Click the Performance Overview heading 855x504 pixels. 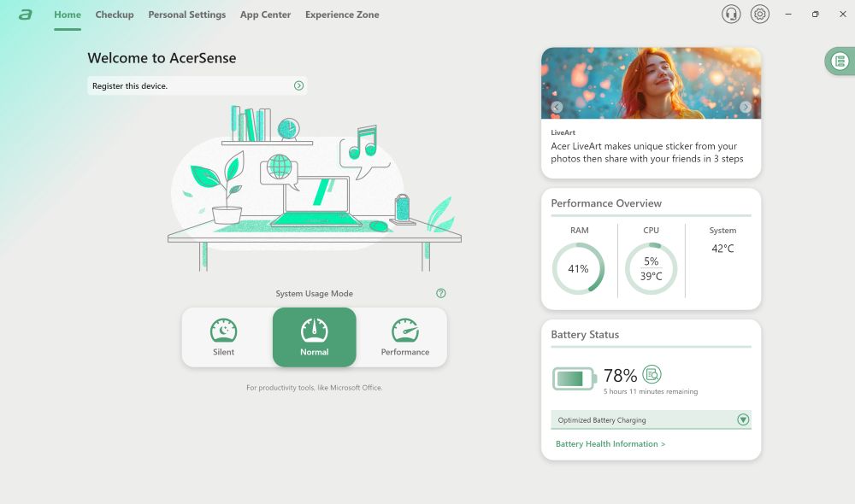[606, 203]
